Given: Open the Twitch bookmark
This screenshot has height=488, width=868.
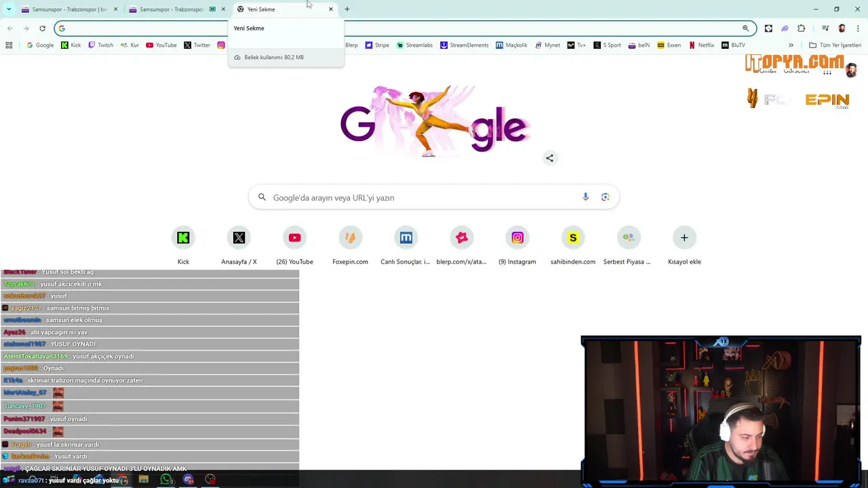Looking at the screenshot, I should pyautogui.click(x=100, y=45).
